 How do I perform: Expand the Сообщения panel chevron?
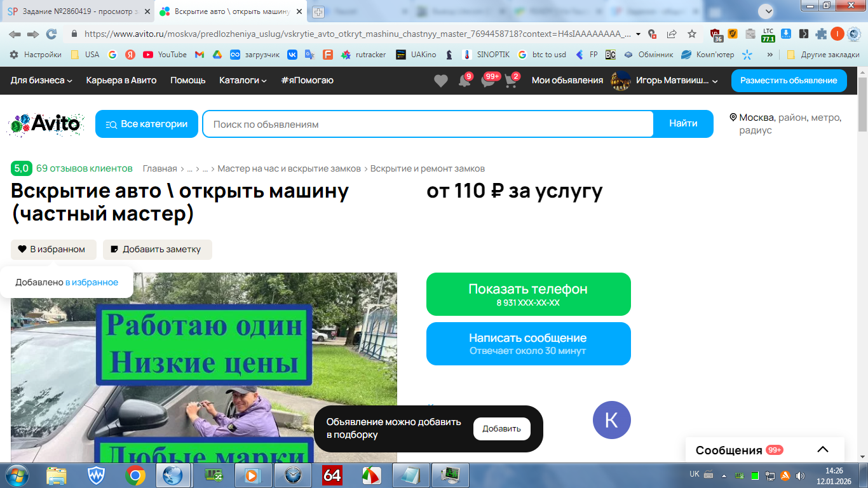pyautogui.click(x=823, y=450)
